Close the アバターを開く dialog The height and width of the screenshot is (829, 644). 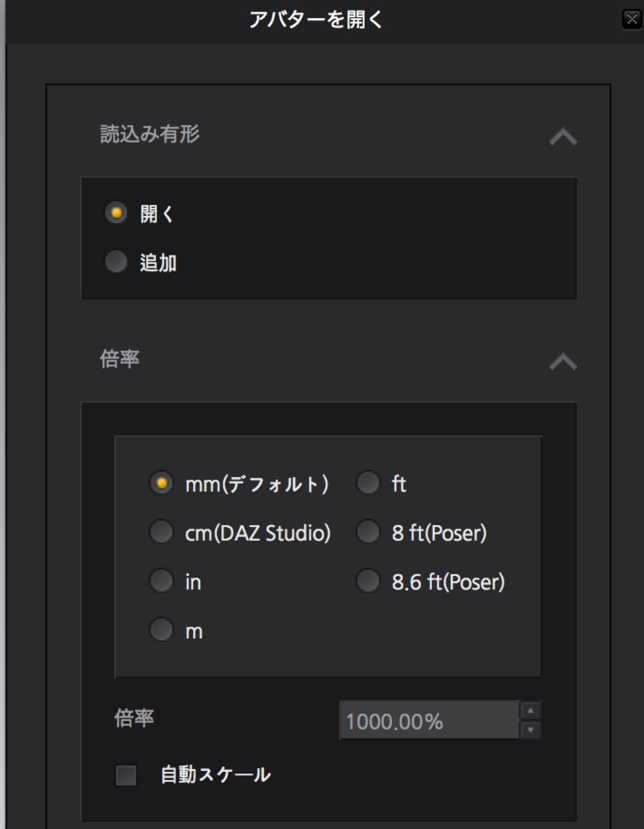pos(631,19)
